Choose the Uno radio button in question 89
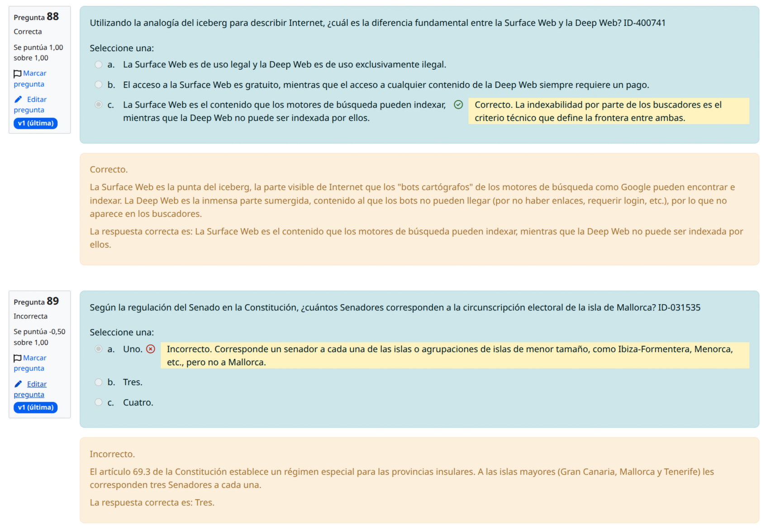766x532 pixels. point(99,349)
